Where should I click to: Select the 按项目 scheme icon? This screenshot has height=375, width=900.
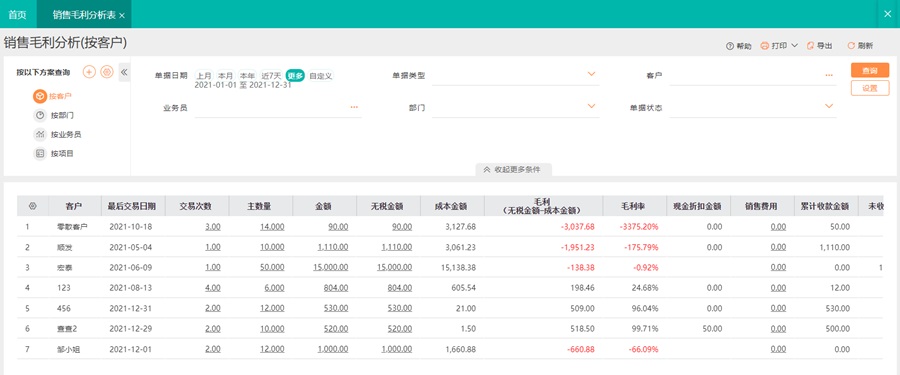pyautogui.click(x=40, y=154)
